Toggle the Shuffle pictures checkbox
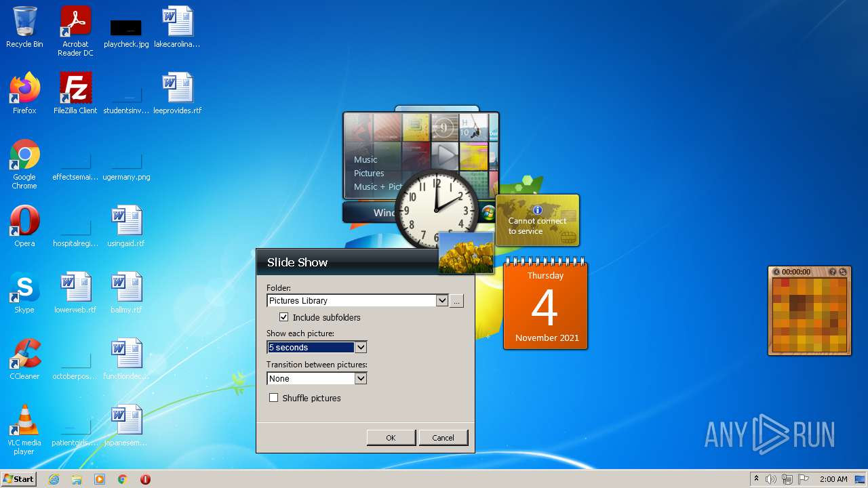The image size is (868, 488). pos(273,398)
